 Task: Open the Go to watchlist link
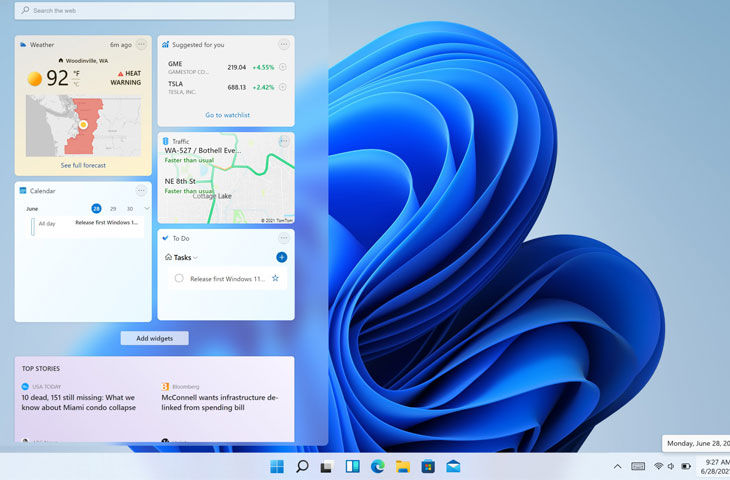pos(227,115)
